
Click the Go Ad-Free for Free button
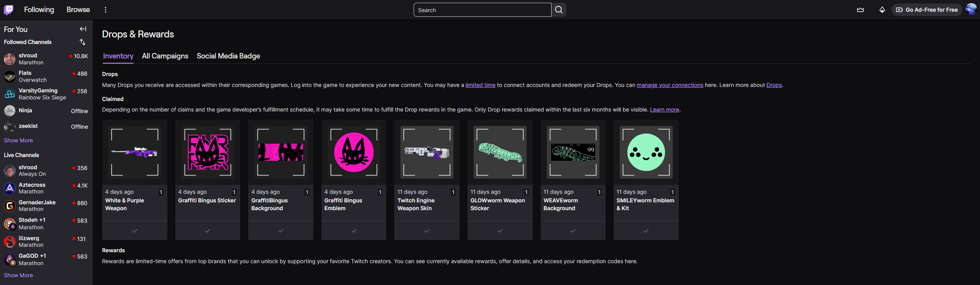[927, 10]
